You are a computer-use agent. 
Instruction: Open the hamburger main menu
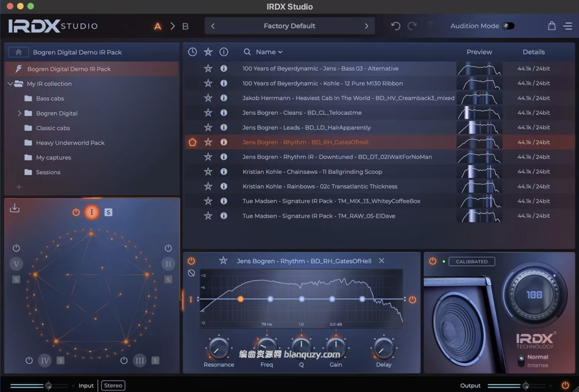pos(568,26)
